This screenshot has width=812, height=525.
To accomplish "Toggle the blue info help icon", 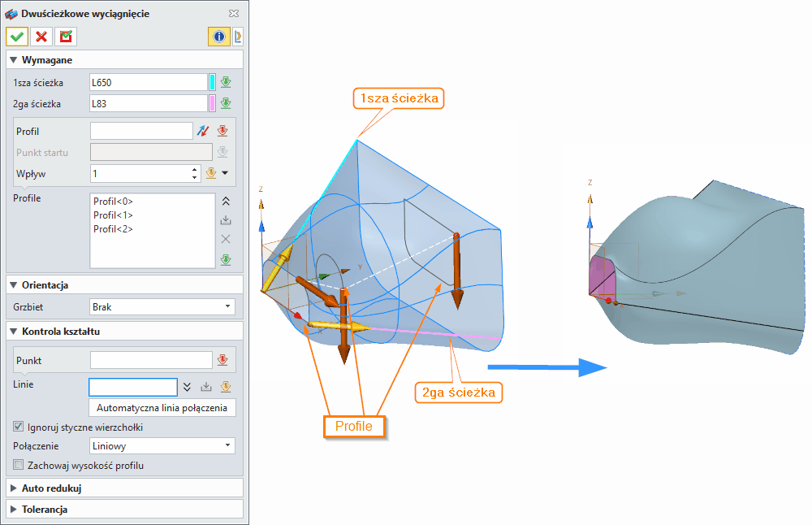I will click(x=218, y=37).
